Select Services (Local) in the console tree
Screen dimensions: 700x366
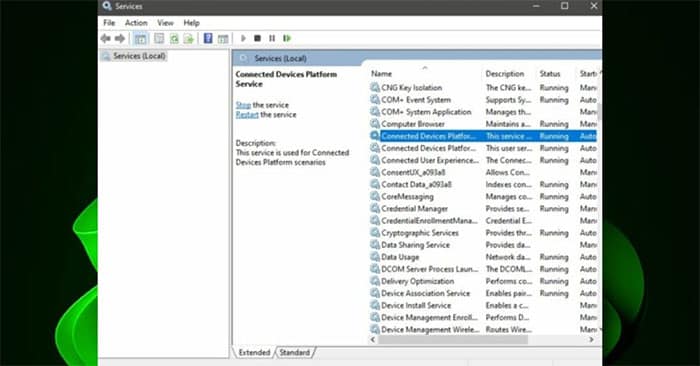point(139,56)
